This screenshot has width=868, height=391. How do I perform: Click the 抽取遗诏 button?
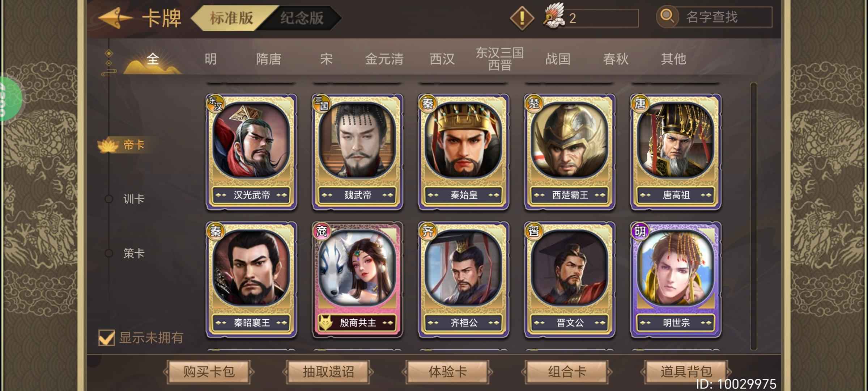pos(328,372)
